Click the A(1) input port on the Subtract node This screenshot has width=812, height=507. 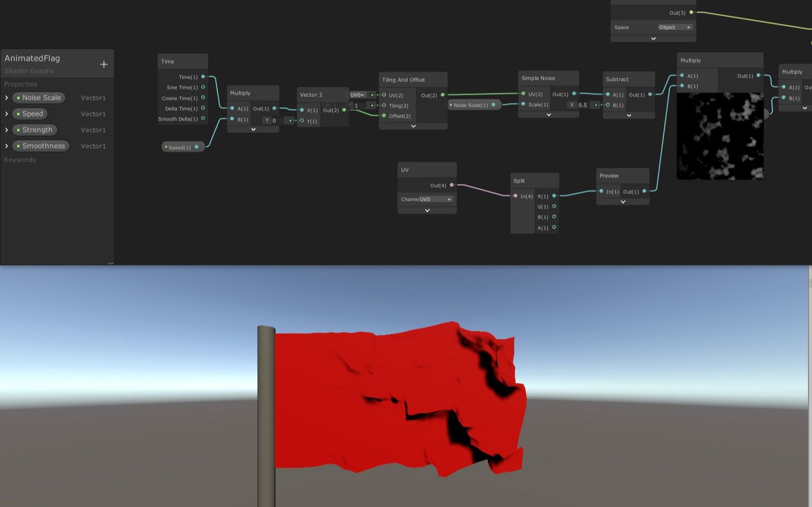[x=608, y=95]
